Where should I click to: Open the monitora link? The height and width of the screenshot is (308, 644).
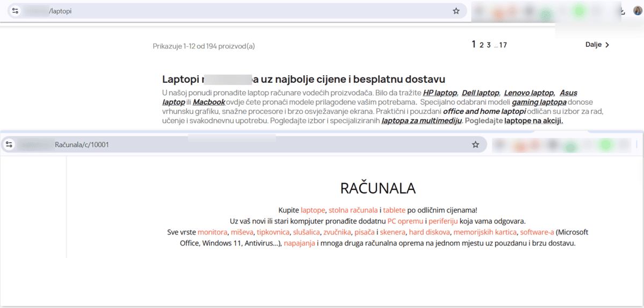212,232
